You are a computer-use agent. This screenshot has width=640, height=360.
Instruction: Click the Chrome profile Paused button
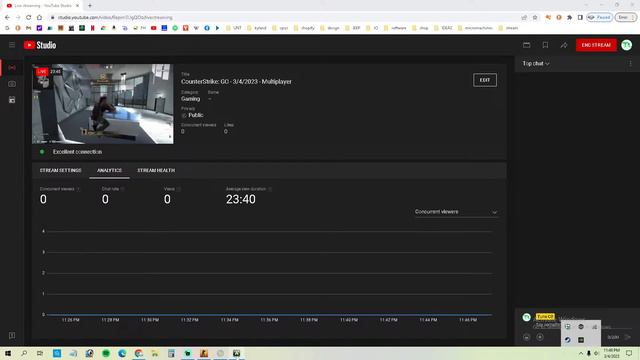point(600,18)
